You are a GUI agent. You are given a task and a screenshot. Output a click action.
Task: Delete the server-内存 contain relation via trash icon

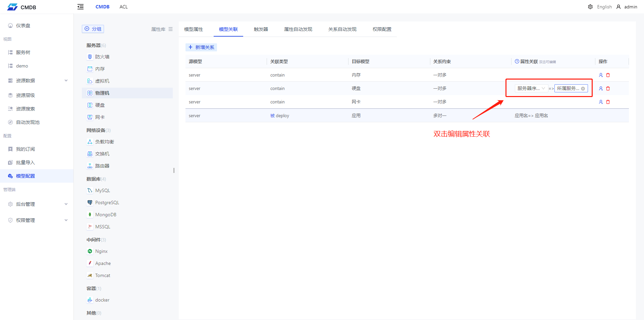[x=608, y=75]
